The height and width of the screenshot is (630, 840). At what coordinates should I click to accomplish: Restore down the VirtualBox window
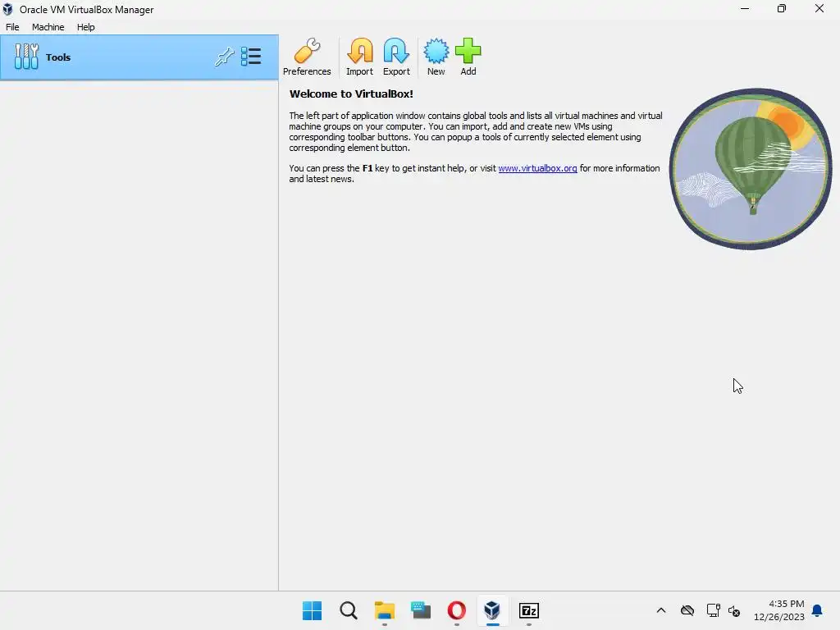pyautogui.click(x=782, y=8)
